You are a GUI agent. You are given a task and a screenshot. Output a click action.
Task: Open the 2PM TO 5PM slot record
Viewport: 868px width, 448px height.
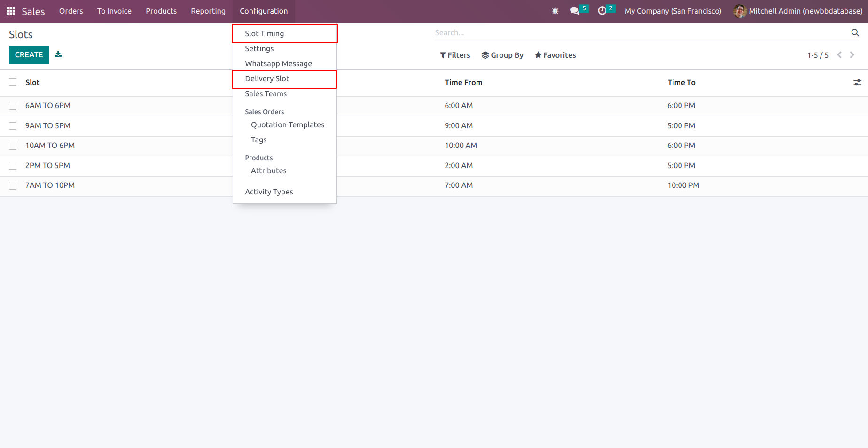pyautogui.click(x=47, y=166)
